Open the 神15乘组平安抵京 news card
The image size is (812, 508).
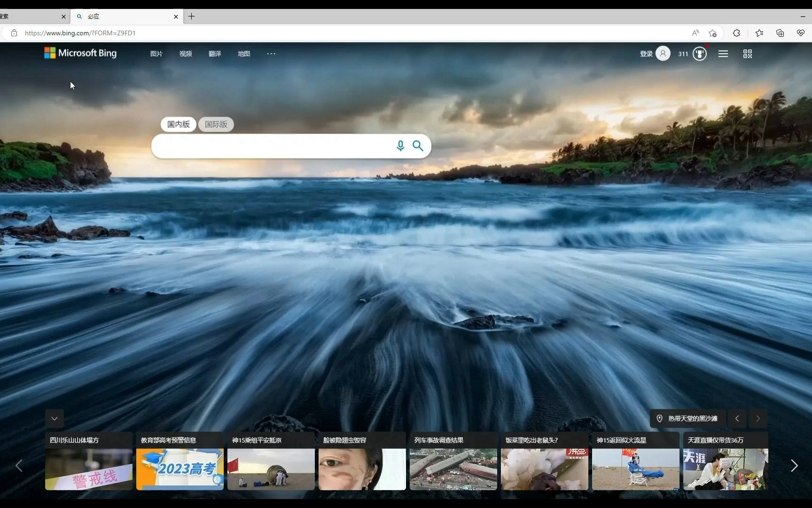point(271,461)
